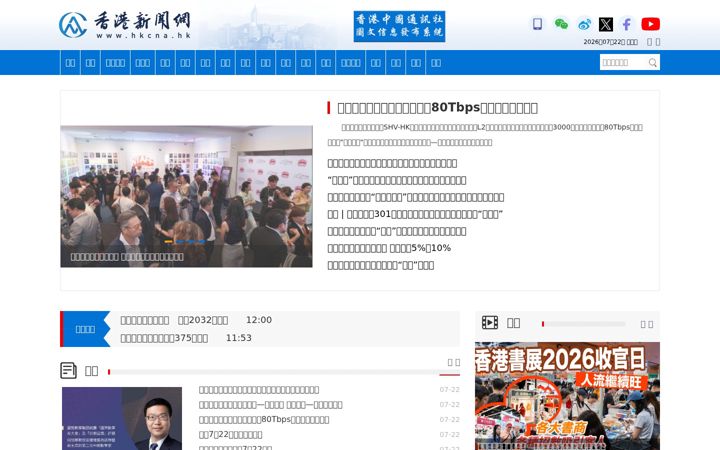Open the green WeChat icon

[561, 24]
